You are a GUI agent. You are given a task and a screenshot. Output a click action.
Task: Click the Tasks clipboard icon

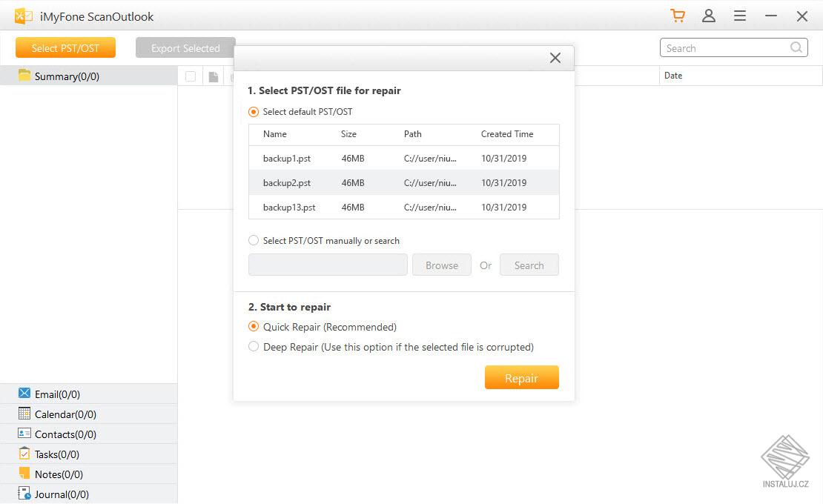point(24,453)
